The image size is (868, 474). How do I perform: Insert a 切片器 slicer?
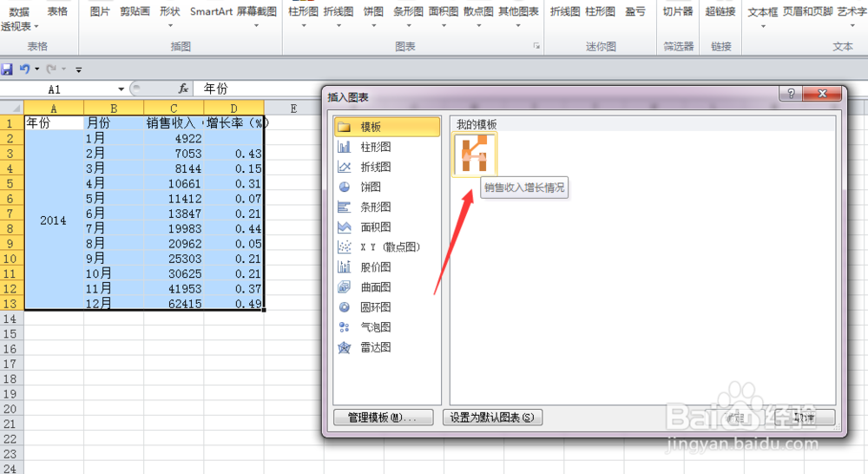click(x=678, y=12)
